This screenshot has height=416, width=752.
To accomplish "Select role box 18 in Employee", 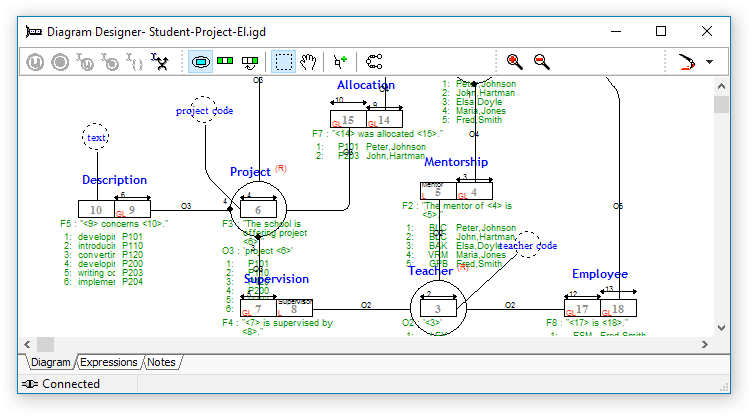I will (x=618, y=309).
